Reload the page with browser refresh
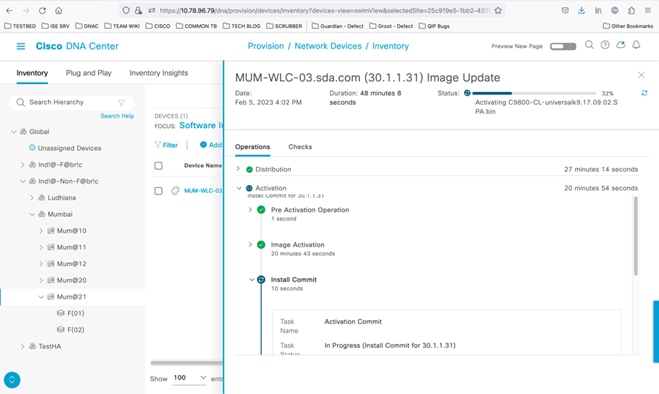The image size is (659, 394). tap(42, 11)
